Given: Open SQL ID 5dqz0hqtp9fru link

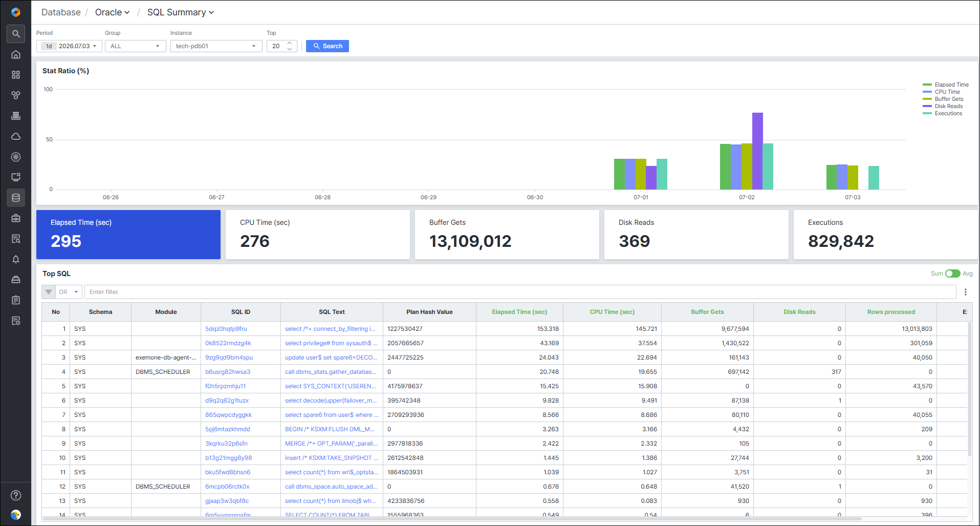Looking at the screenshot, I should coord(226,329).
